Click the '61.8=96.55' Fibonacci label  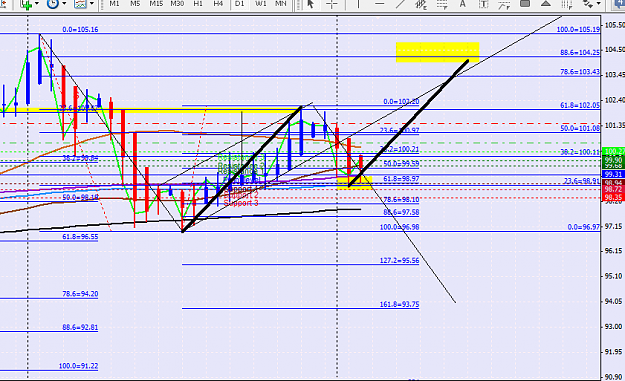coord(80,237)
